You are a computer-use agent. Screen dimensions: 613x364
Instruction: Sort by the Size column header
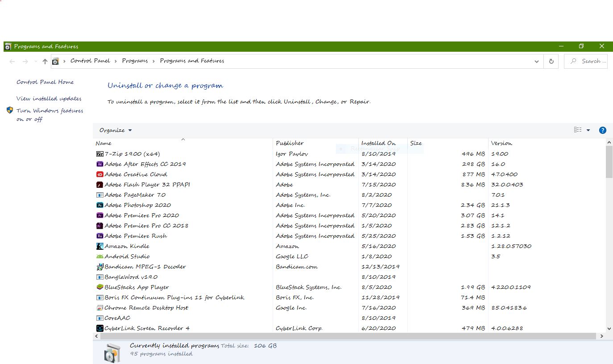point(447,143)
